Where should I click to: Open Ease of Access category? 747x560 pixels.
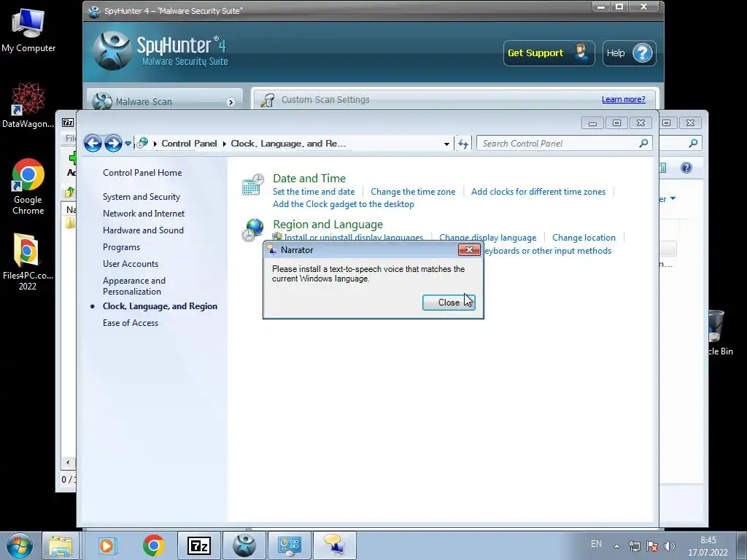(130, 323)
